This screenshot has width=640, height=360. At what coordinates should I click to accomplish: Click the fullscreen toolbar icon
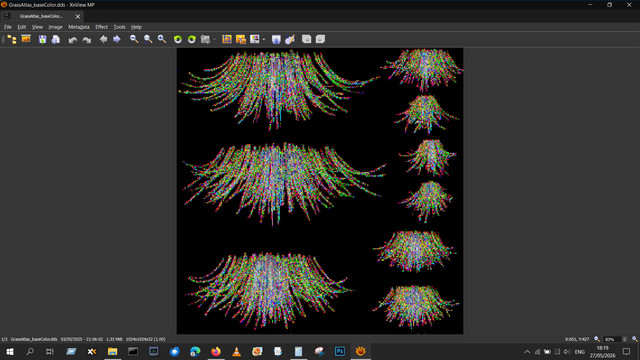(26, 39)
